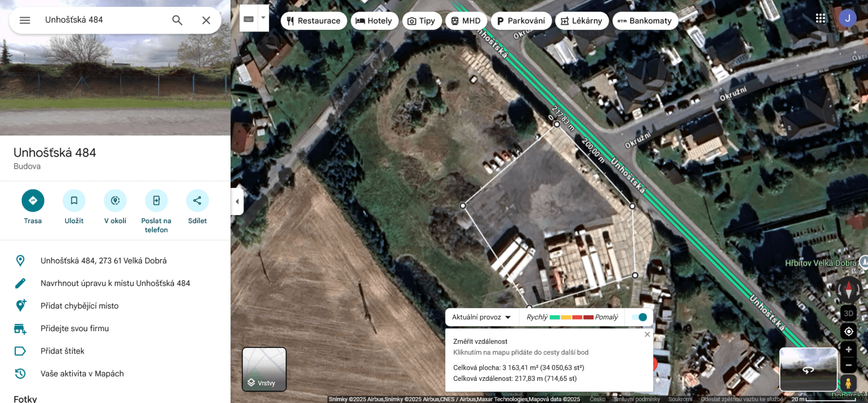Click address Unhošťská 484, 273 61 Velká Dobrá
Image resolution: width=868 pixels, height=403 pixels.
click(x=104, y=261)
